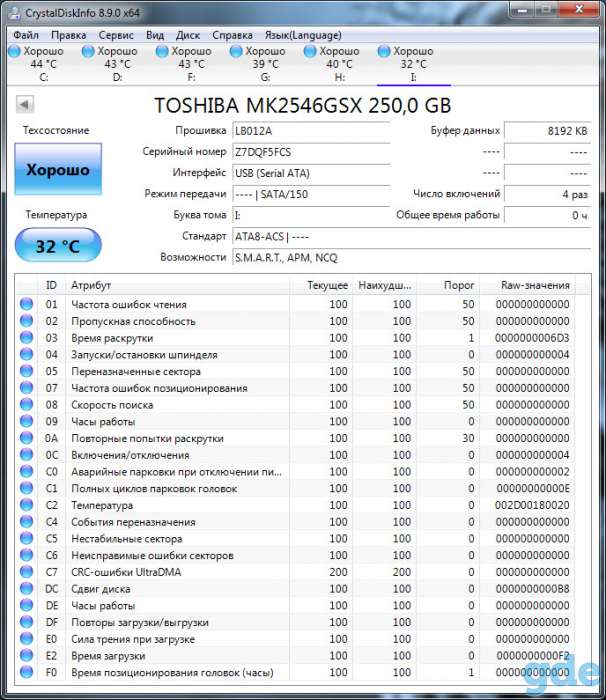The image size is (606, 700).
Task: Open the Вид menu
Action: tap(155, 35)
